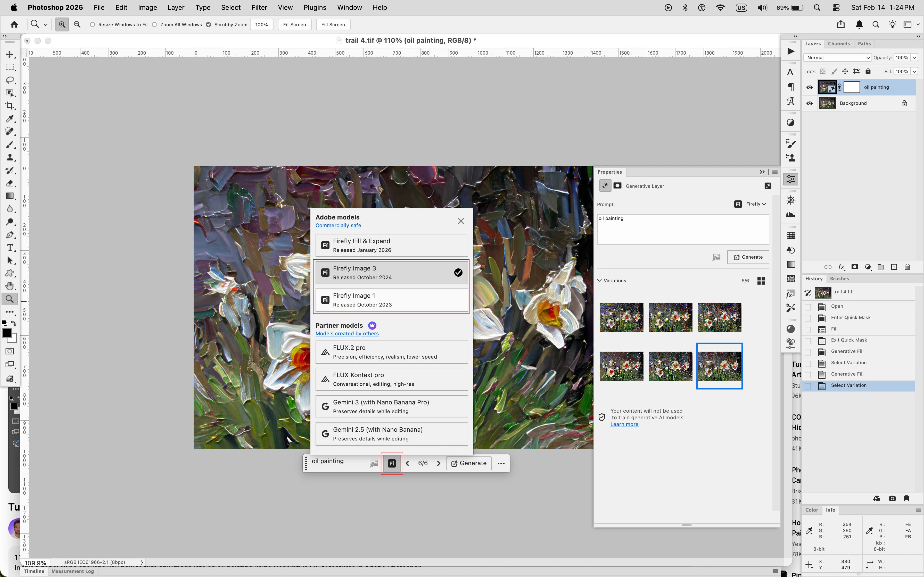
Task: Open the Filter menu
Action: point(259,8)
